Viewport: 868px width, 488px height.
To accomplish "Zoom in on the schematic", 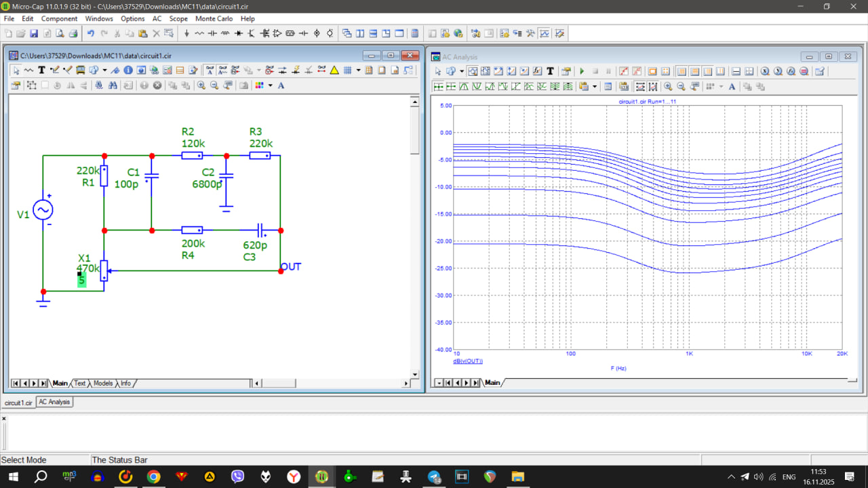I will [201, 85].
